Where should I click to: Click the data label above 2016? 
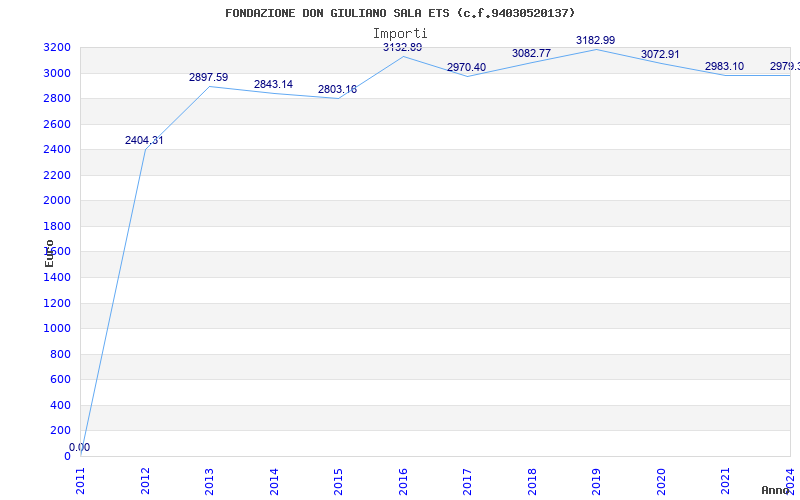click(x=403, y=47)
